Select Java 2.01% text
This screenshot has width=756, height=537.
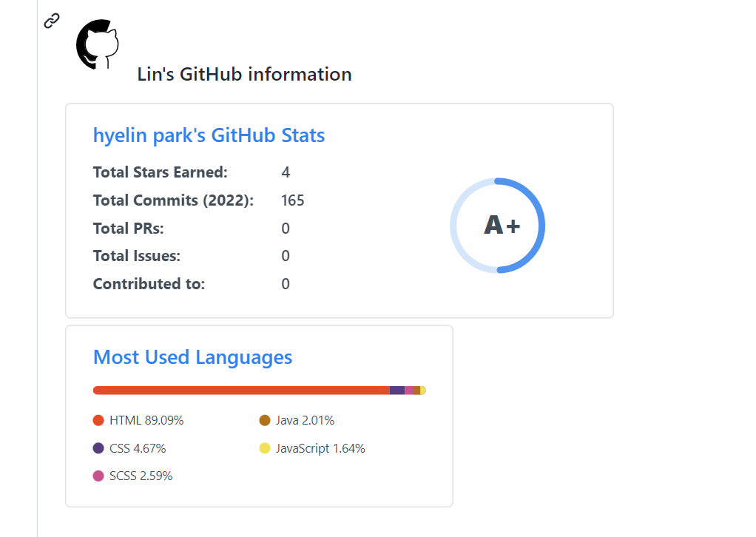pyautogui.click(x=305, y=420)
